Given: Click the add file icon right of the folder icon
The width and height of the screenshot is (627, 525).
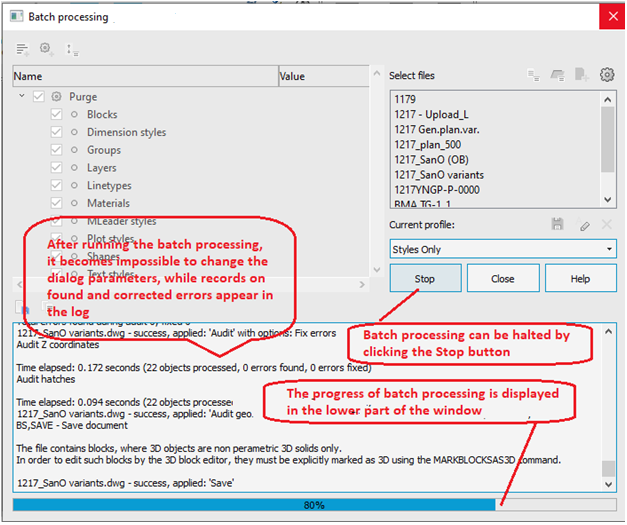Looking at the screenshot, I should (582, 75).
